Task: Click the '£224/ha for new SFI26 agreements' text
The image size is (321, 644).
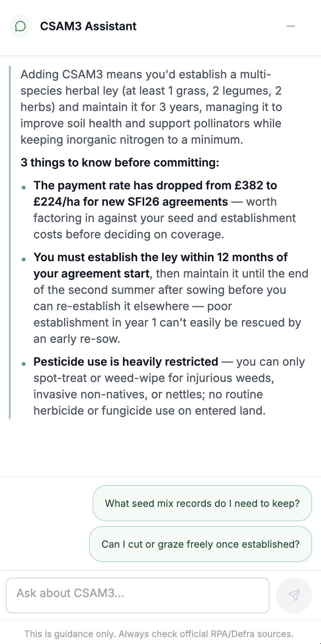Action: 131,202
